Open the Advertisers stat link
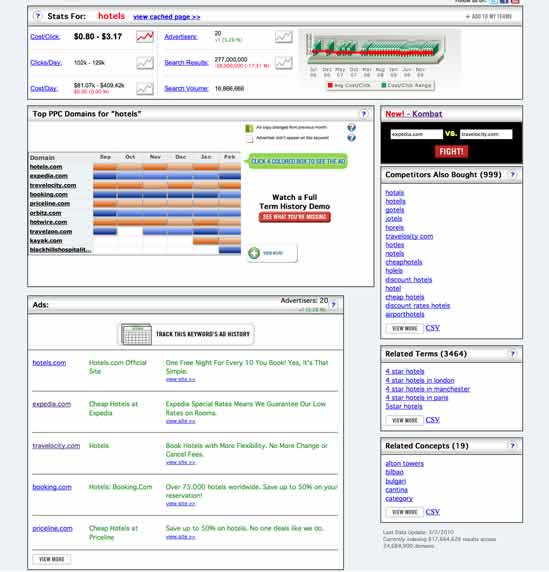This screenshot has width=549, height=572. tap(181, 36)
